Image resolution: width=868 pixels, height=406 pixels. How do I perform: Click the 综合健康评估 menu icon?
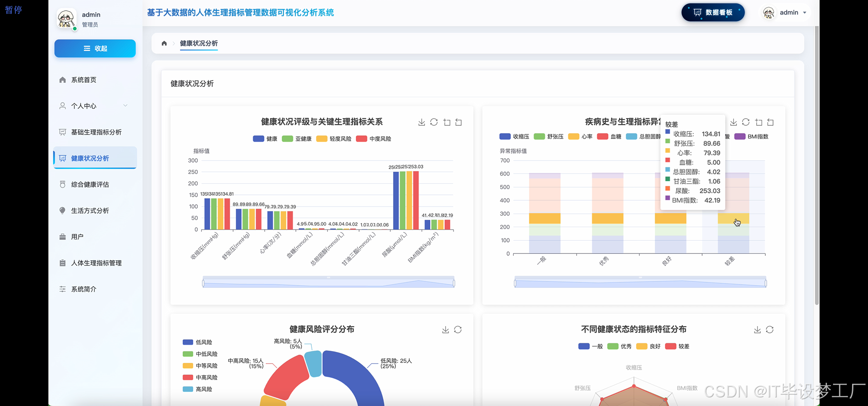coord(63,184)
